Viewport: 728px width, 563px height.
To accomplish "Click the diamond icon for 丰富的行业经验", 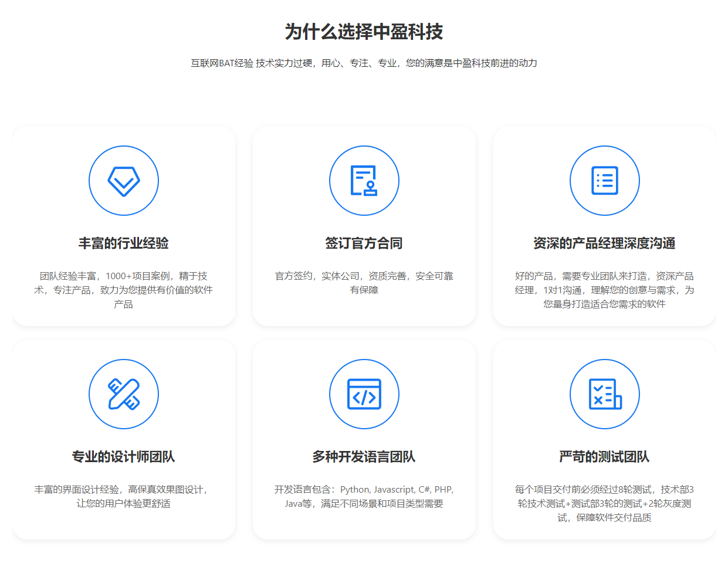I will [x=124, y=181].
